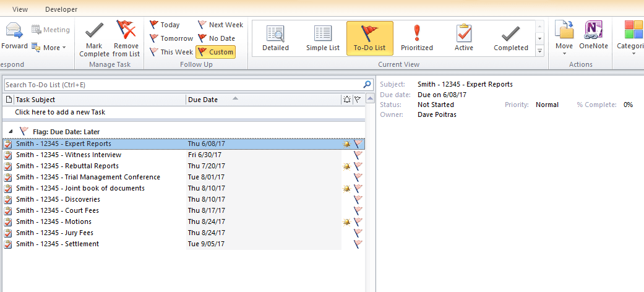The width and height of the screenshot is (644, 292).
Task: Expand the Current View gallery
Action: 540,51
